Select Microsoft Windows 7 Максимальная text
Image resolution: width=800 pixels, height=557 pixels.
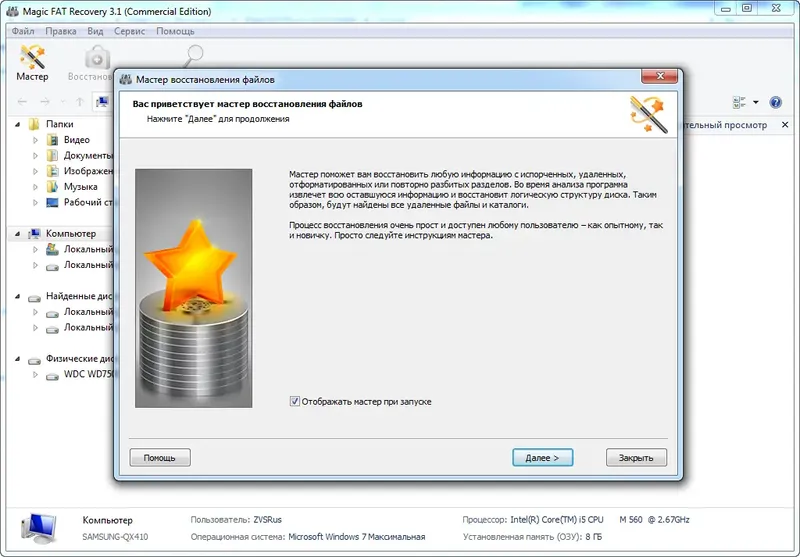point(357,537)
